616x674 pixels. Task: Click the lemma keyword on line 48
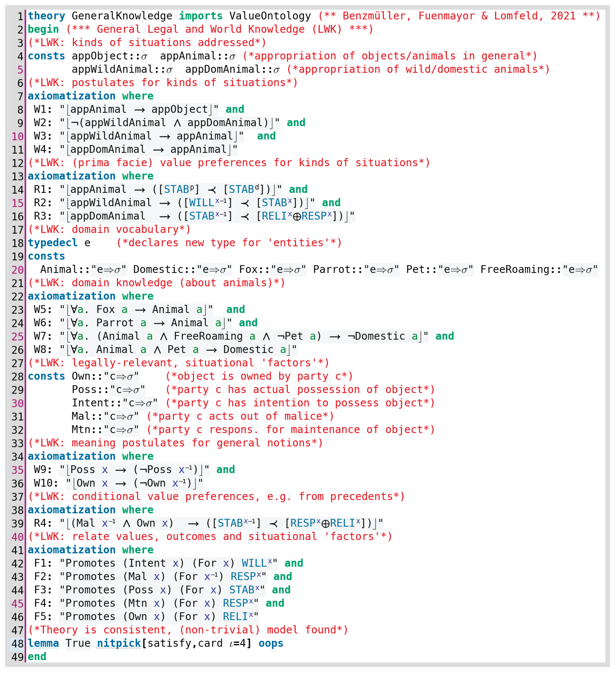click(x=43, y=643)
